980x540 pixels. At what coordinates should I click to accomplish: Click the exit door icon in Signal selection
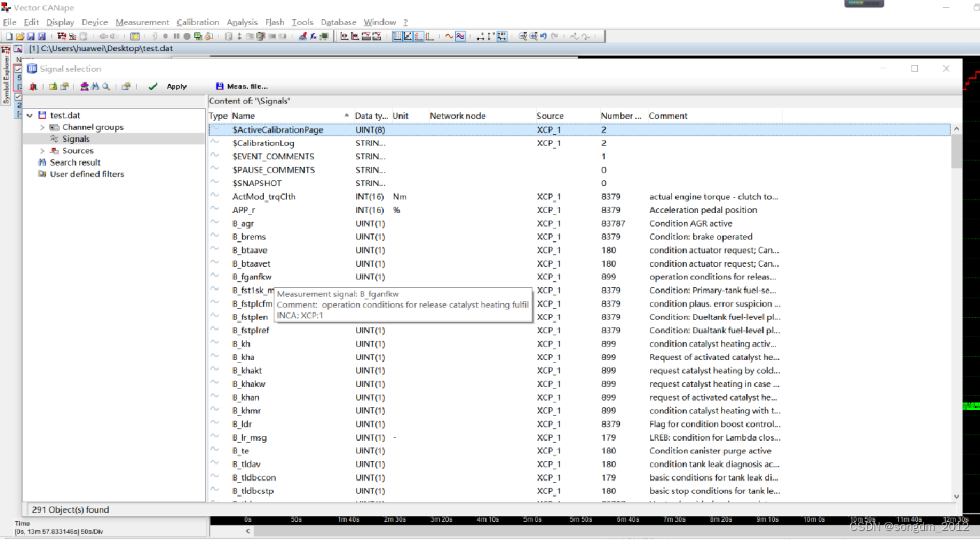pyautogui.click(x=33, y=87)
